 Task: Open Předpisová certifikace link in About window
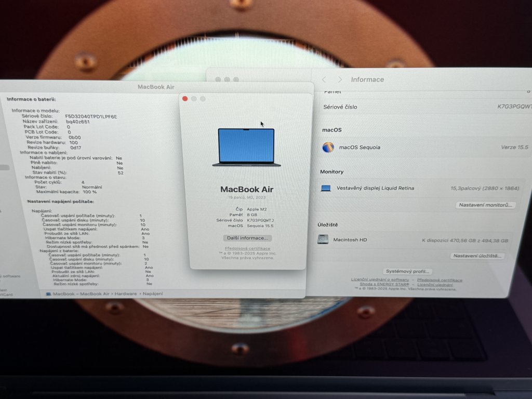click(247, 248)
